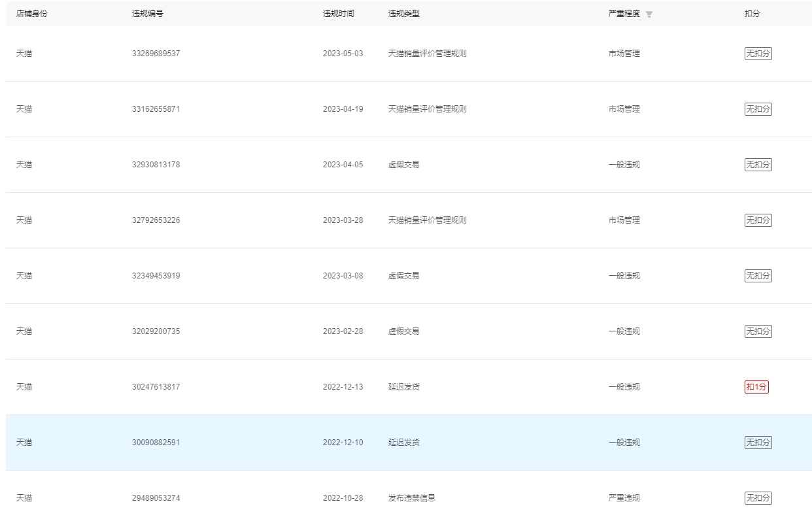Click the date 2023-03-08
Viewport: 812px width, 521px height.
tap(343, 276)
